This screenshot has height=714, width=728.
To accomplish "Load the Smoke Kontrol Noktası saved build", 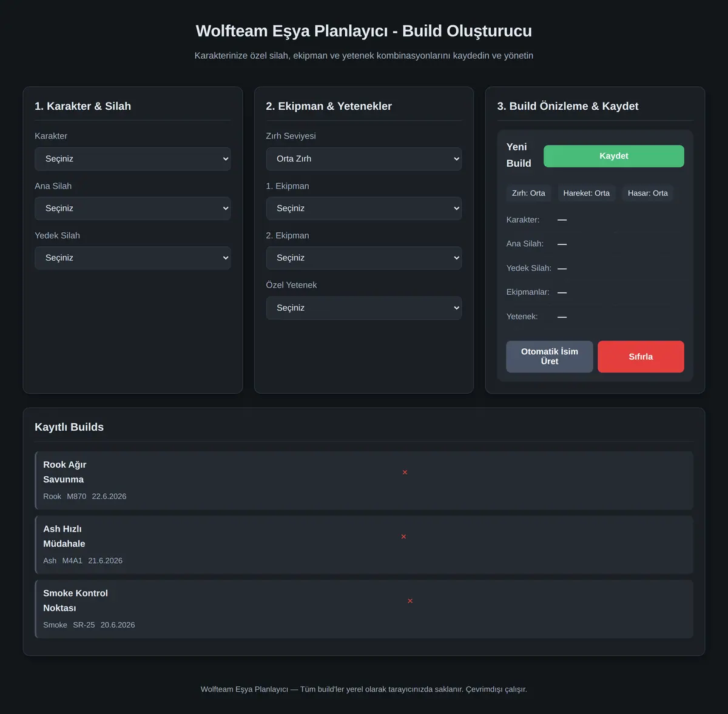I will (364, 609).
